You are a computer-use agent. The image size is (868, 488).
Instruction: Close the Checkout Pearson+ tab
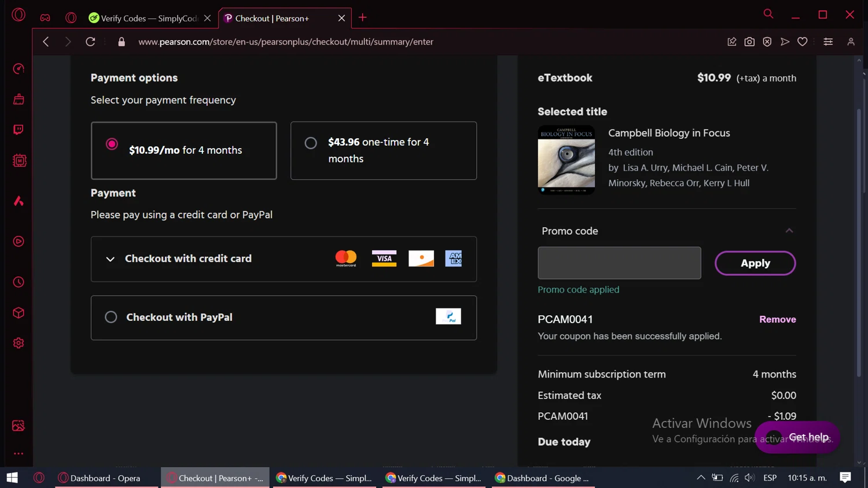341,18
